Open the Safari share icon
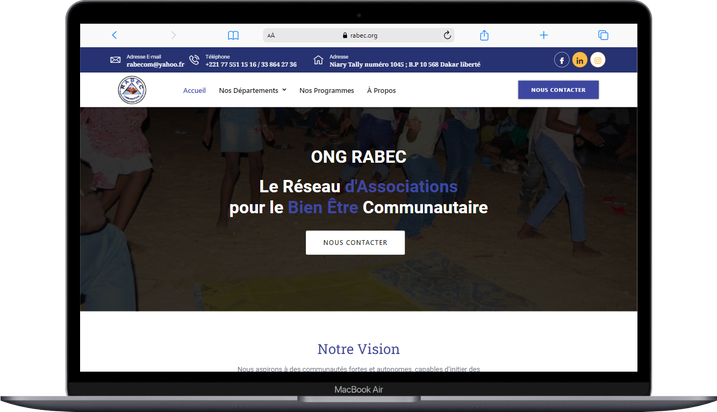 point(484,35)
